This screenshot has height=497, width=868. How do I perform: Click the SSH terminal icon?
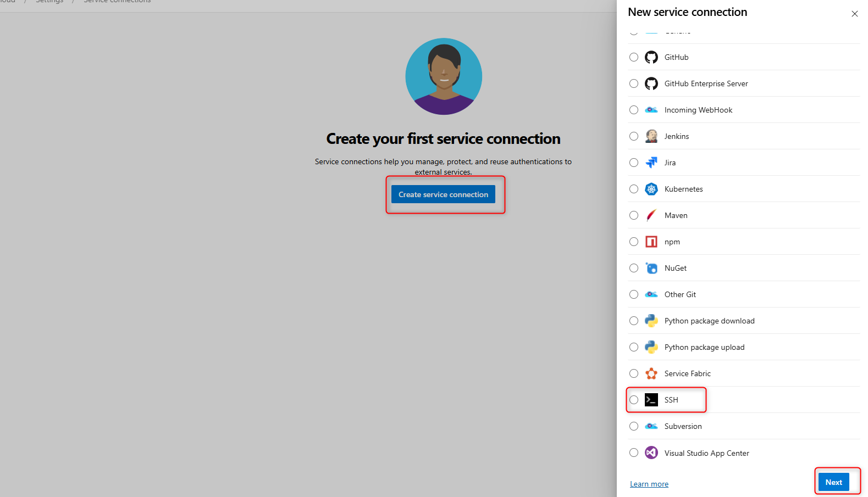651,400
